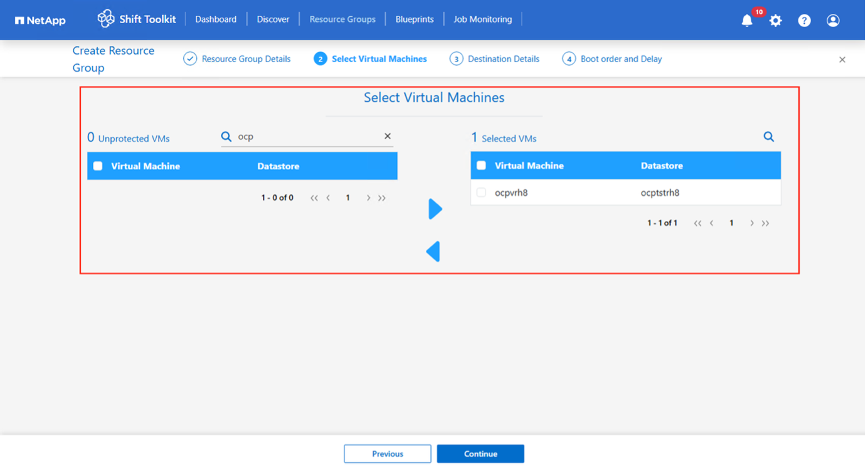This screenshot has width=868, height=473.
Task: Check select-all box in Unprotected VMs header
Action: [98, 166]
